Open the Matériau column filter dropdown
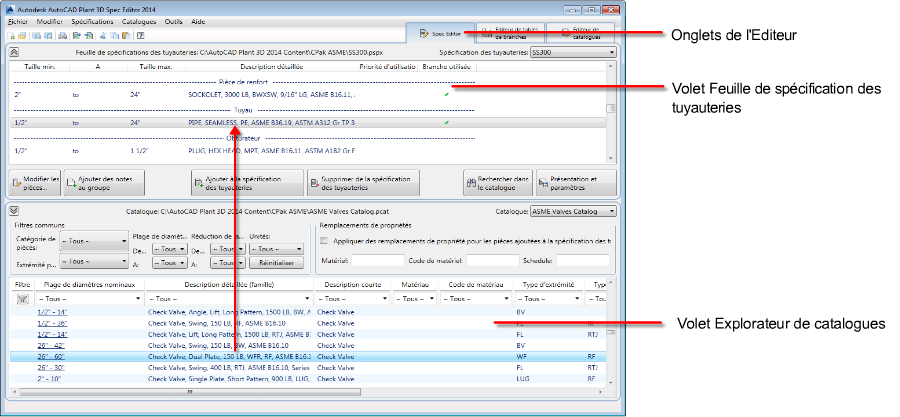900x417 pixels. pos(416,299)
